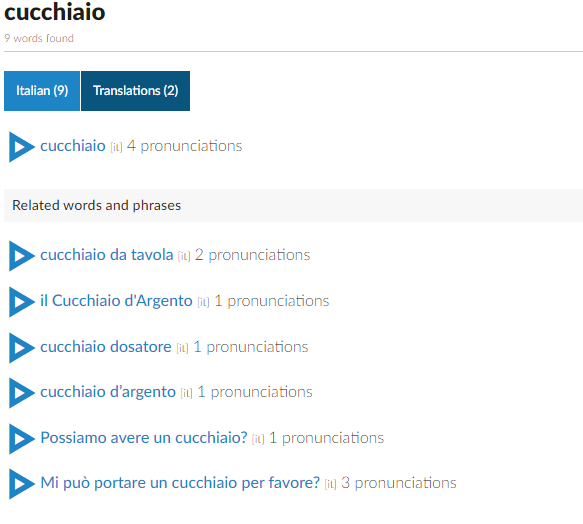The width and height of the screenshot is (583, 524).
Task: Click the 3 pronunciations count text
Action: 399,483
